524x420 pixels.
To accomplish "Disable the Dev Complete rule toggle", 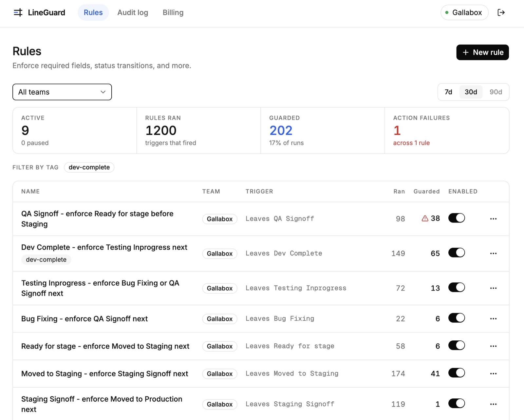I will 457,253.
